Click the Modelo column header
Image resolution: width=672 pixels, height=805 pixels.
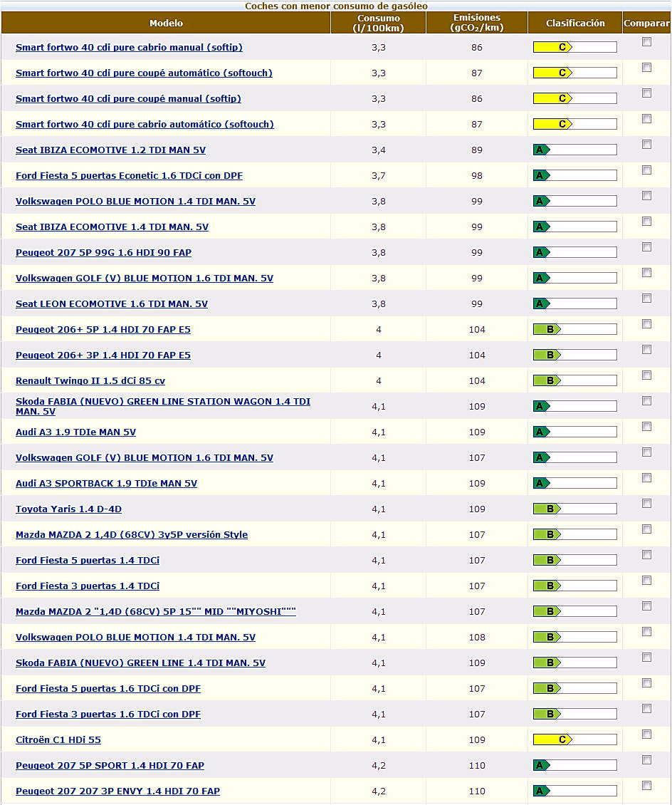coord(166,23)
